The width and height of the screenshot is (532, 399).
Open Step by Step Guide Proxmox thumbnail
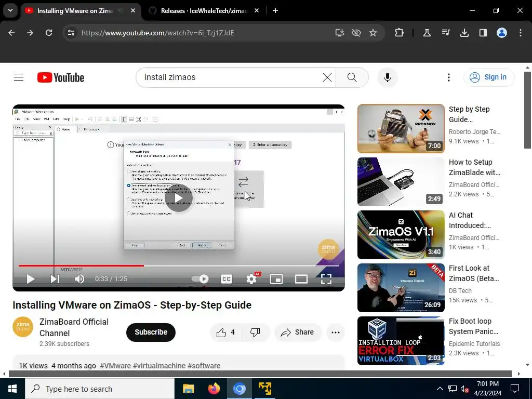pyautogui.click(x=401, y=129)
